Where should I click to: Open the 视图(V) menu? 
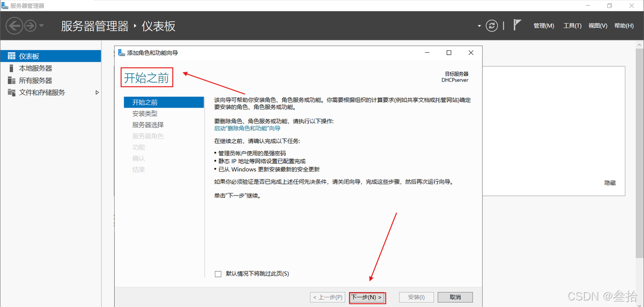coord(598,26)
